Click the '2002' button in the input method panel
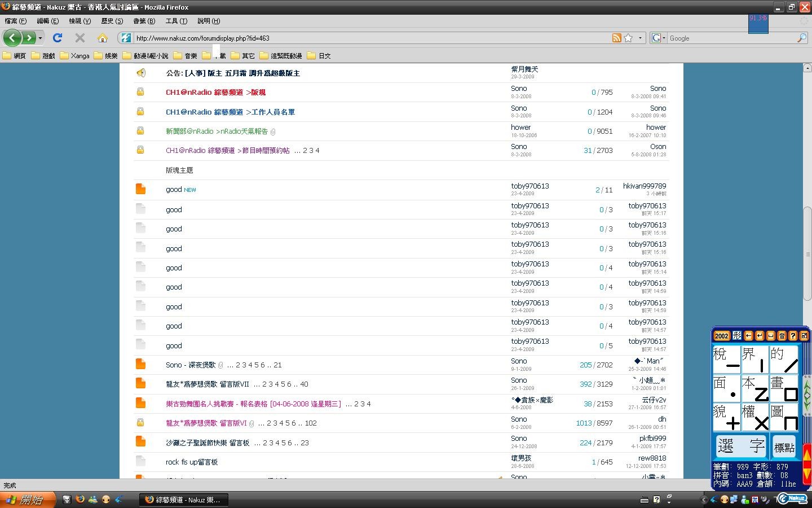The image size is (812, 508). click(x=722, y=336)
